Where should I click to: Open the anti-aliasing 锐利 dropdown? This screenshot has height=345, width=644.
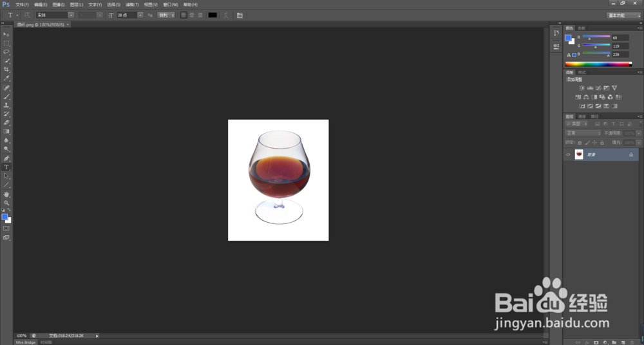166,15
